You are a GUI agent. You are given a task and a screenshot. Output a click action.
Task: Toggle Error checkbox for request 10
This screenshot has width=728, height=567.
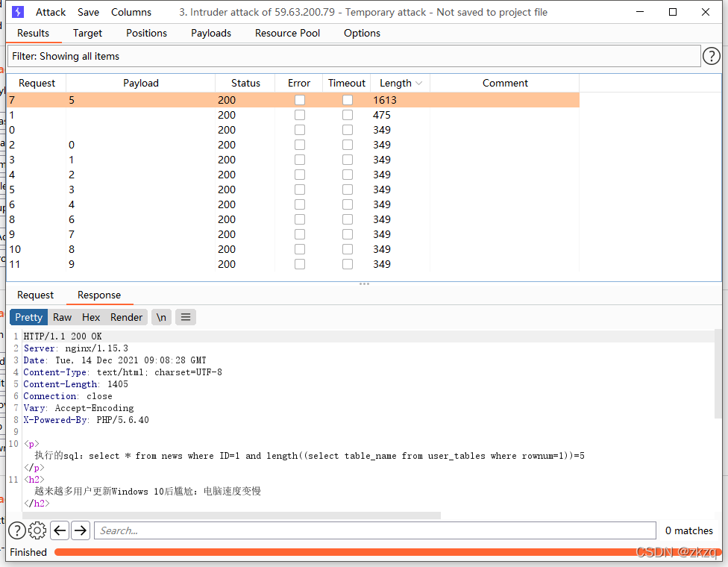pyautogui.click(x=300, y=249)
